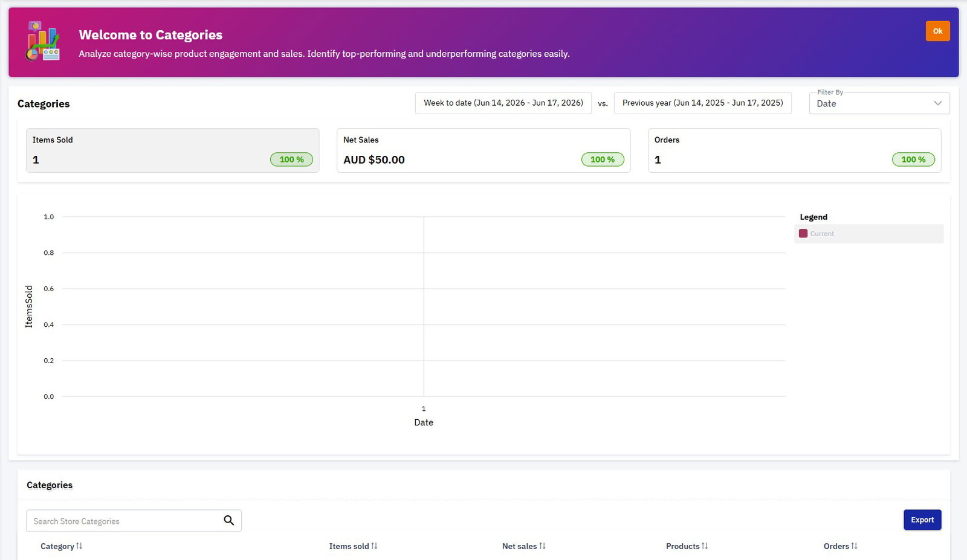The image size is (967, 560).
Task: Select the Orders metric card
Action: (795, 150)
